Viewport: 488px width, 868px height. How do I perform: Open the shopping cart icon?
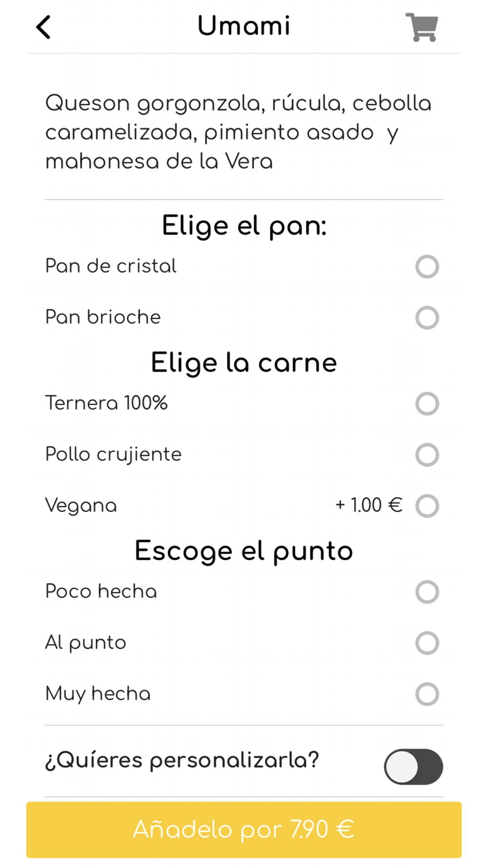click(x=422, y=27)
